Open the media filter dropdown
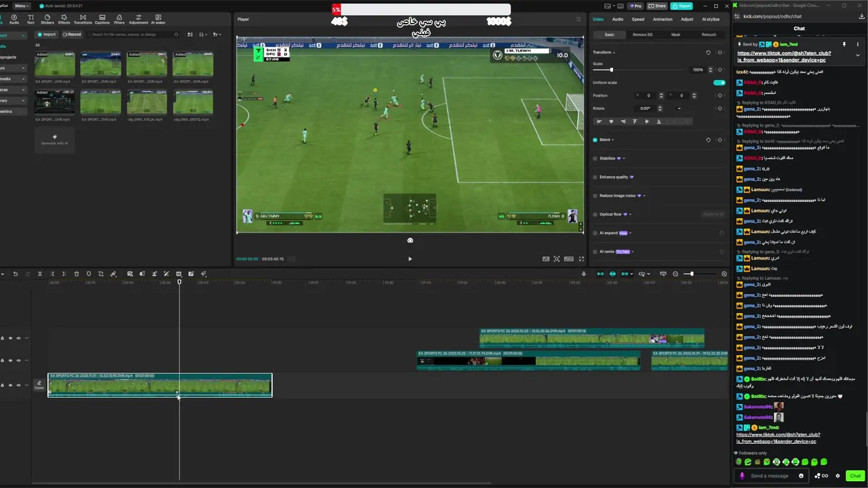 pyautogui.click(x=217, y=35)
